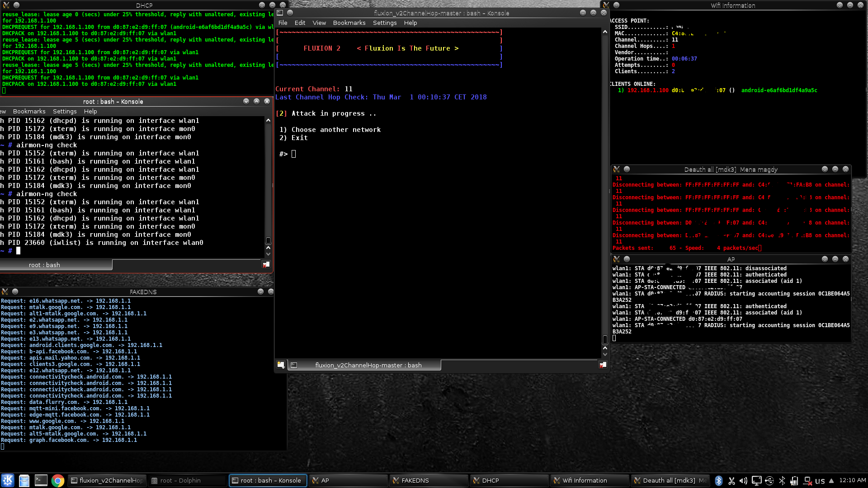Open Help menu in root bash Konsole

click(90, 111)
